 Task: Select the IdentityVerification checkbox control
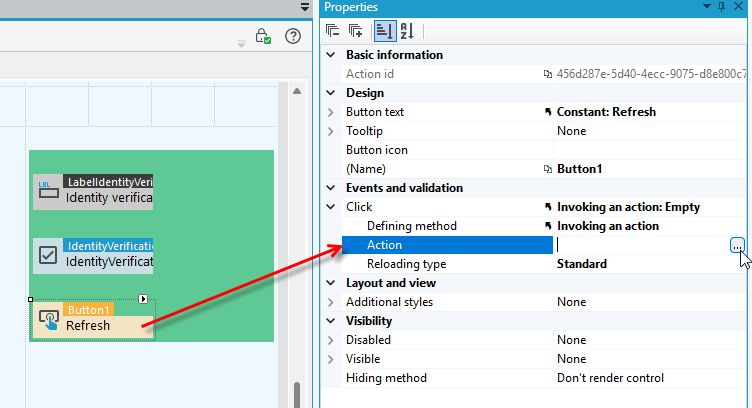point(93,256)
